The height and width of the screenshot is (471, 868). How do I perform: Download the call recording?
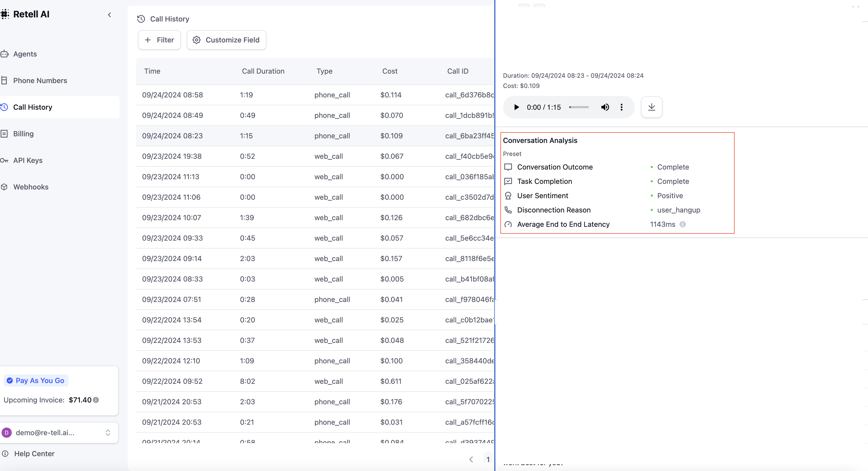[652, 107]
